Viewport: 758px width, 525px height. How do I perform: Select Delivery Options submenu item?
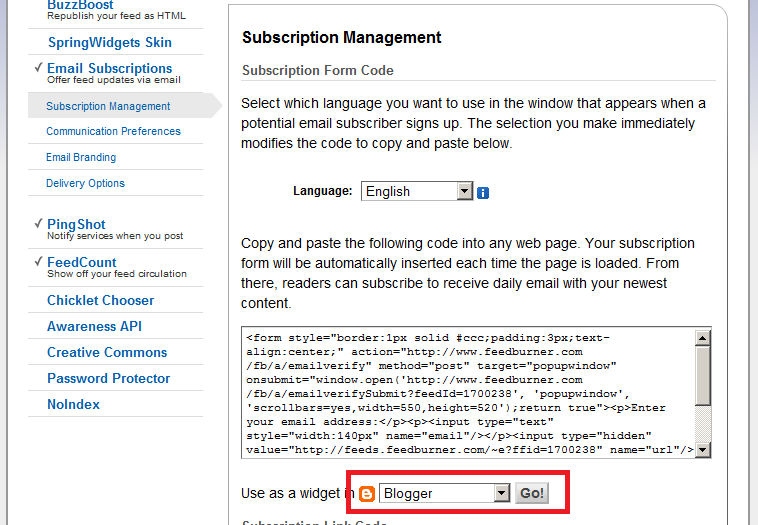[x=85, y=183]
